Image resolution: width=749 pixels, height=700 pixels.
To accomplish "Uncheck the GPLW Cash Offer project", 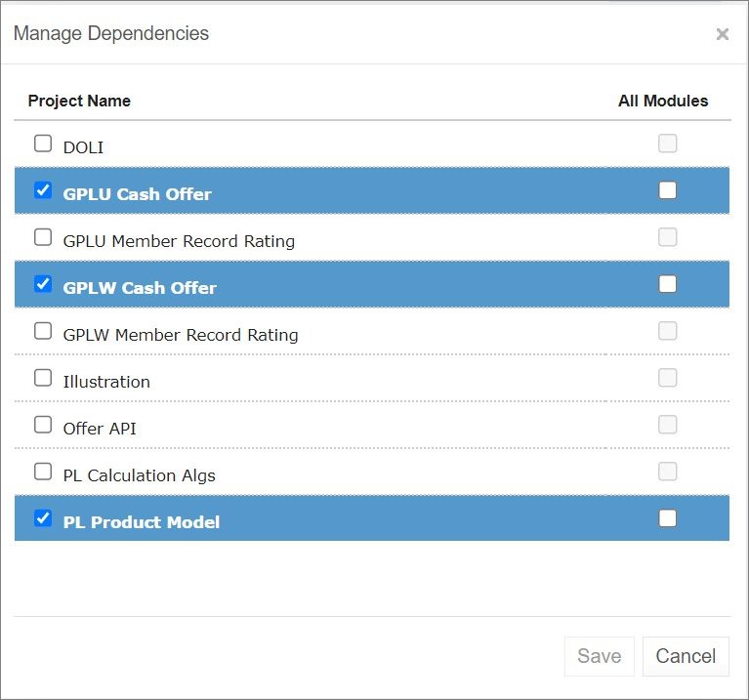I will pos(43,284).
